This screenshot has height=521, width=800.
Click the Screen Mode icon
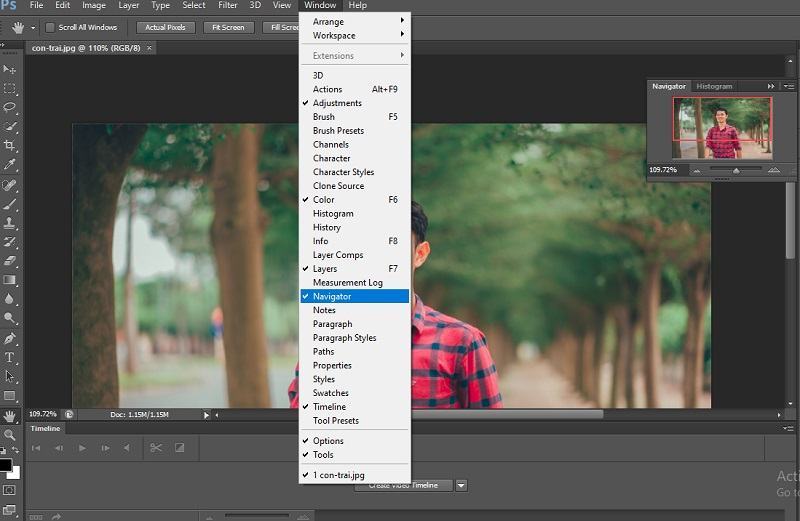coord(9,510)
